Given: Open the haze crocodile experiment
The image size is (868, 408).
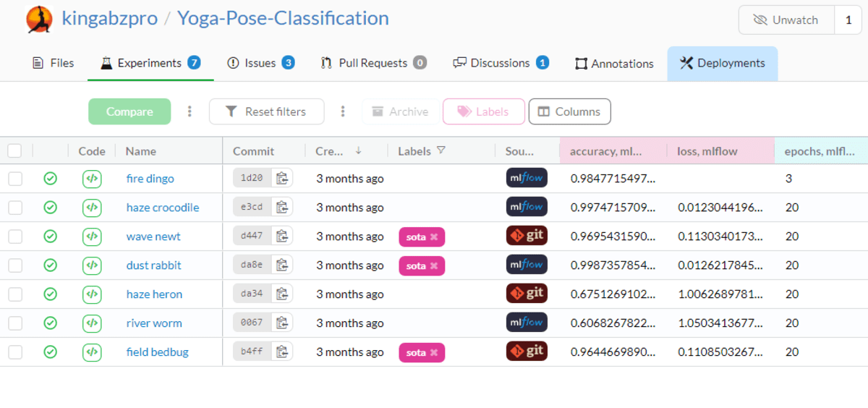Looking at the screenshot, I should point(163,208).
